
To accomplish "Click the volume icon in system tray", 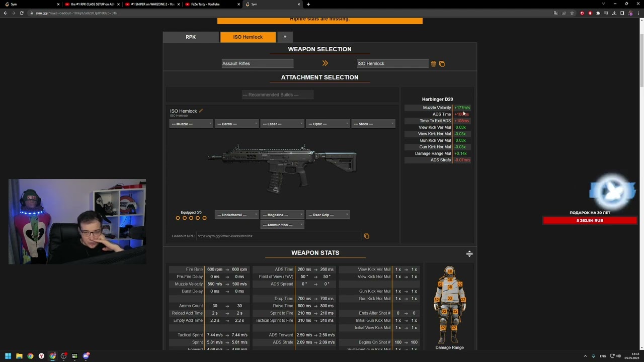I will click(618, 356).
